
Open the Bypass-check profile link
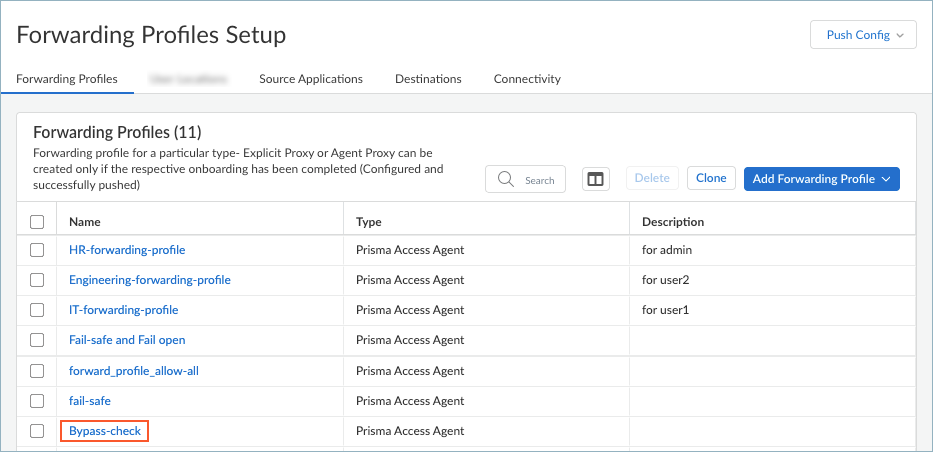(105, 431)
